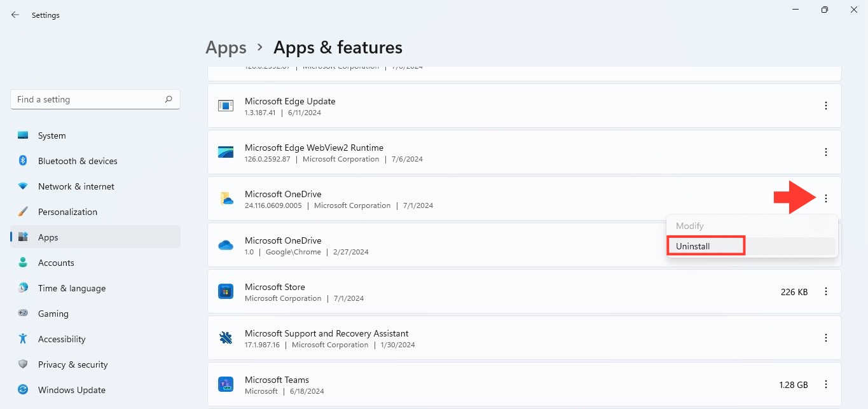Click the 1.28 GB size value

coord(793,385)
